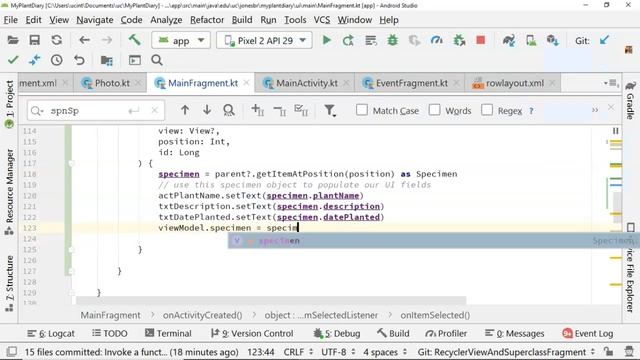Add selection for next occurrence icon
Image resolution: width=640 pixels, height=360 pixels.
257,110
